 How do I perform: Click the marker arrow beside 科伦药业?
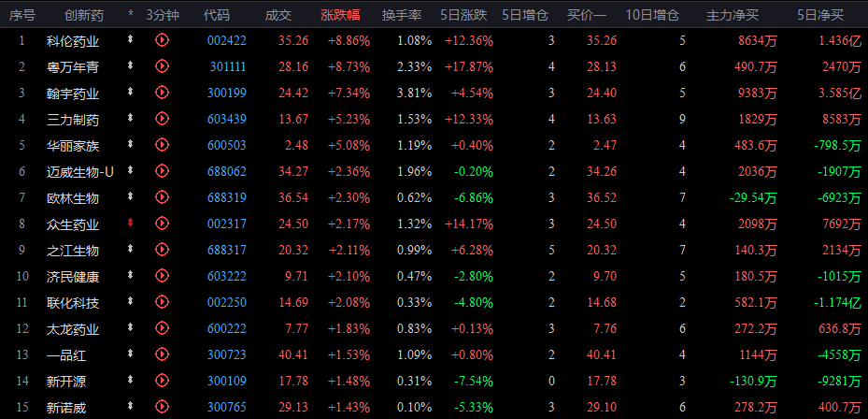coord(130,38)
